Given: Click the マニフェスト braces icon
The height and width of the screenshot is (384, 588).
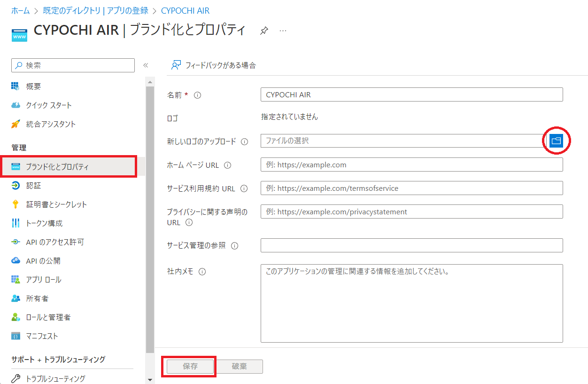Looking at the screenshot, I should [16, 336].
